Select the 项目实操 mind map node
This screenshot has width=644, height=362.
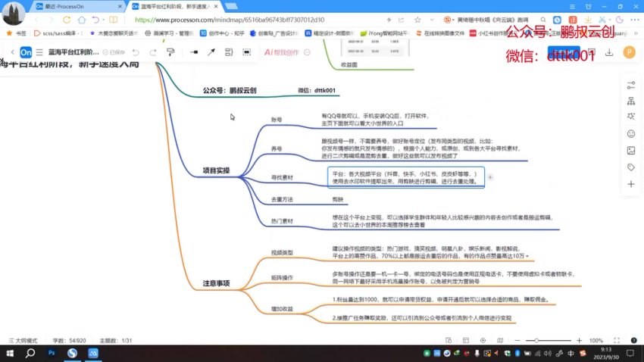point(216,170)
